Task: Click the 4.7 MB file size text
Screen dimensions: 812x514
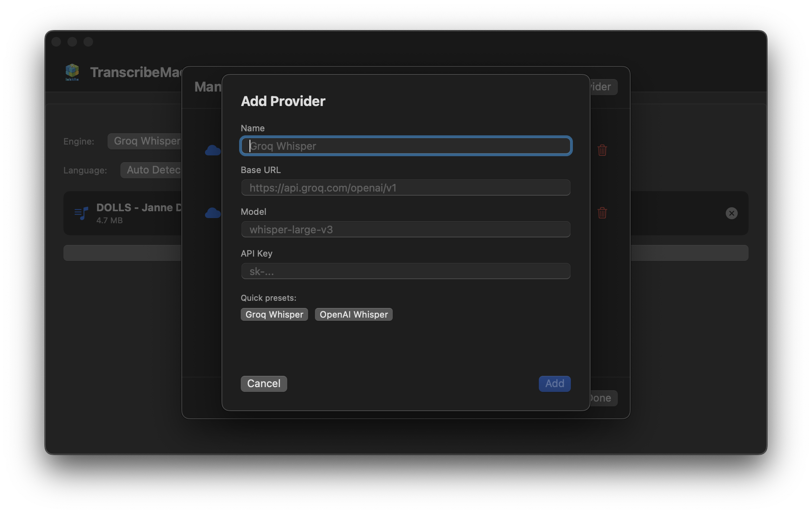Action: click(x=110, y=220)
